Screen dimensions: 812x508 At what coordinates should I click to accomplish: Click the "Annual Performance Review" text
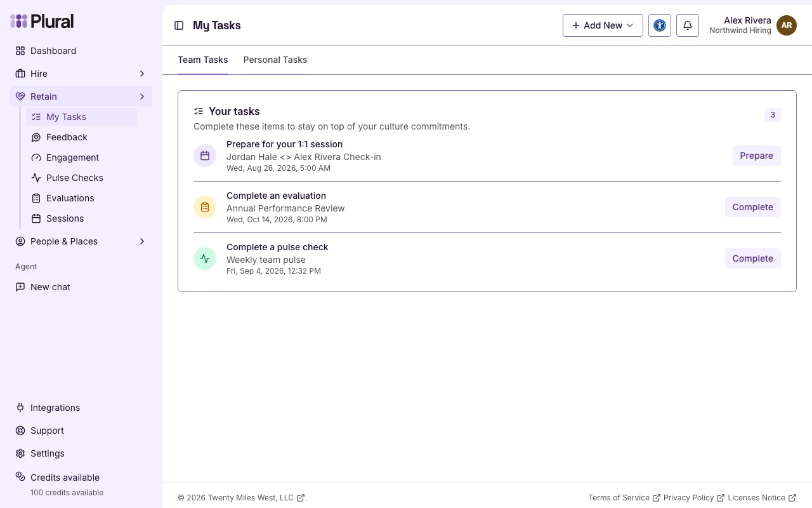285,208
